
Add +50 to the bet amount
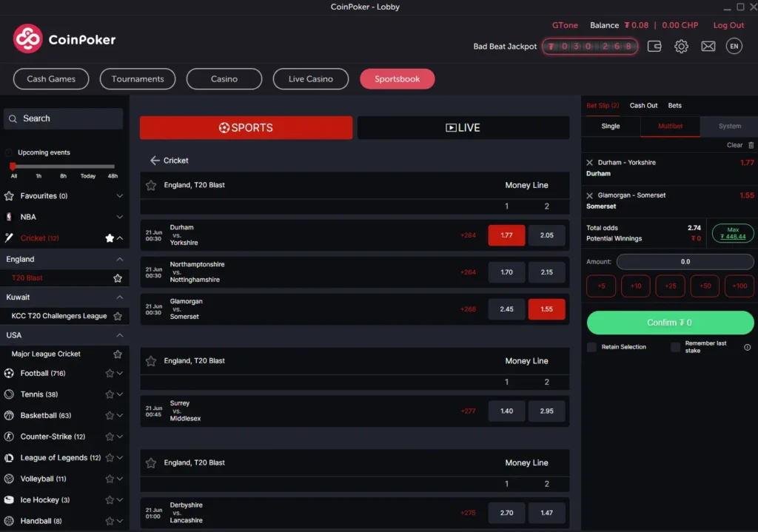click(x=705, y=286)
